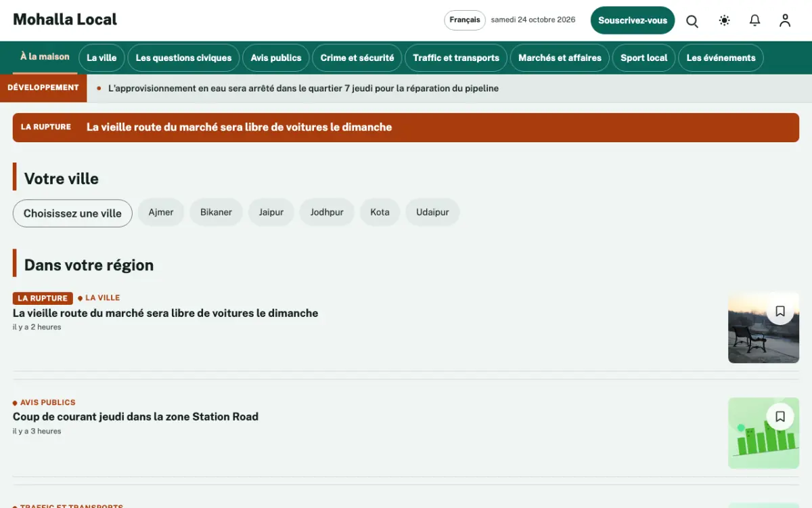Click the date samedi 24 octobre 2026
812x508 pixels.
[x=533, y=20]
